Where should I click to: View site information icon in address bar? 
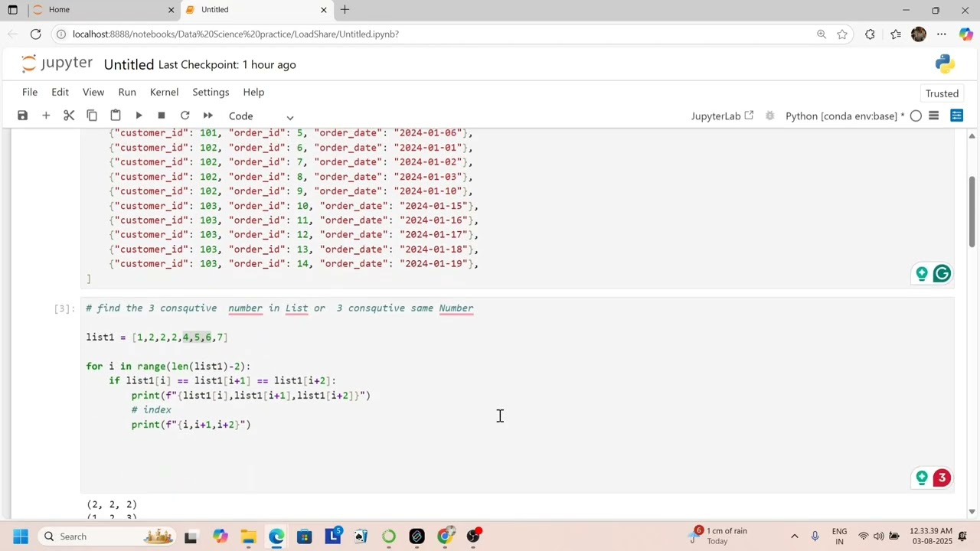[61, 34]
